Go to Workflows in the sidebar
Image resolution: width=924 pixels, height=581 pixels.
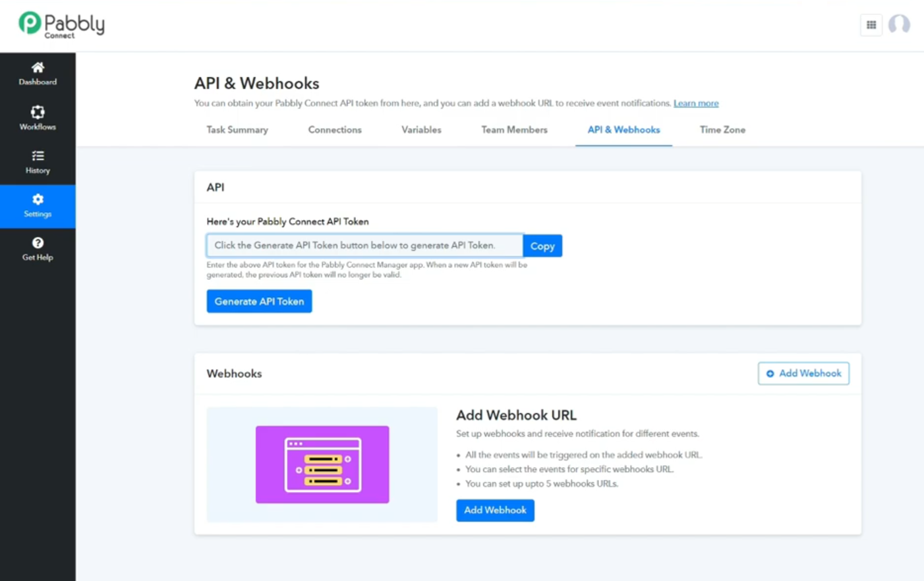pyautogui.click(x=38, y=118)
